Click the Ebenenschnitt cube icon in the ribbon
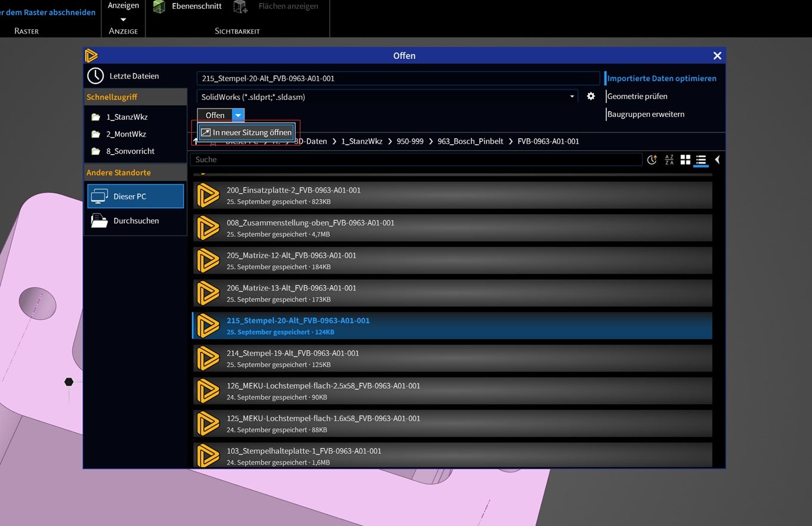Screen dimensions: 812x526 [x=159, y=7]
